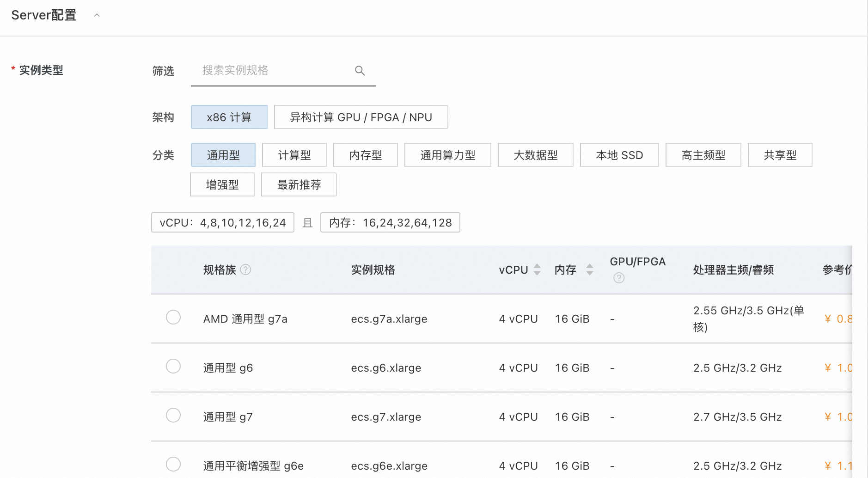Click the GPU/FPGA help icon
The image size is (868, 478).
tap(619, 278)
